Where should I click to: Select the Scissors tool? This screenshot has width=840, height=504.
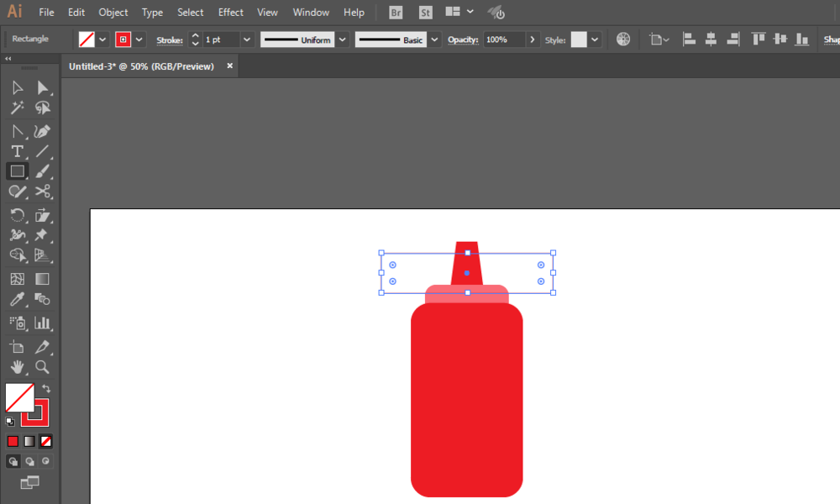[x=43, y=192]
